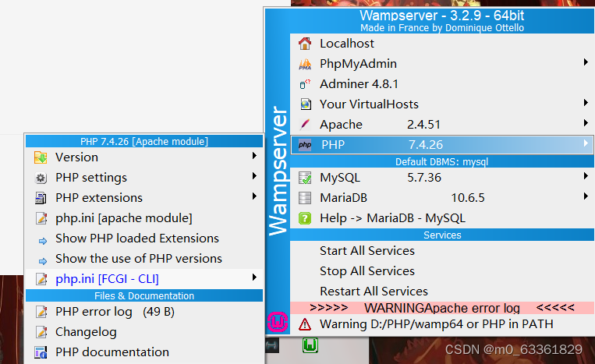The height and width of the screenshot is (364, 595).
Task: Click the php.ini apache module file icon
Action: (x=41, y=218)
